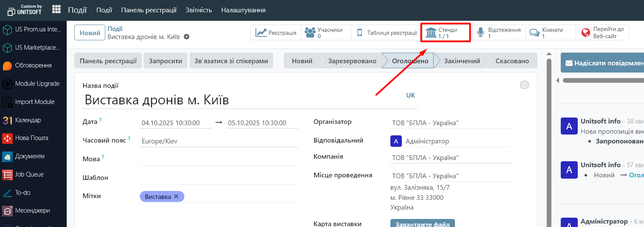Click Адміністратор avatar in Відповідальний field
The height and width of the screenshot is (227, 644).
click(396, 141)
